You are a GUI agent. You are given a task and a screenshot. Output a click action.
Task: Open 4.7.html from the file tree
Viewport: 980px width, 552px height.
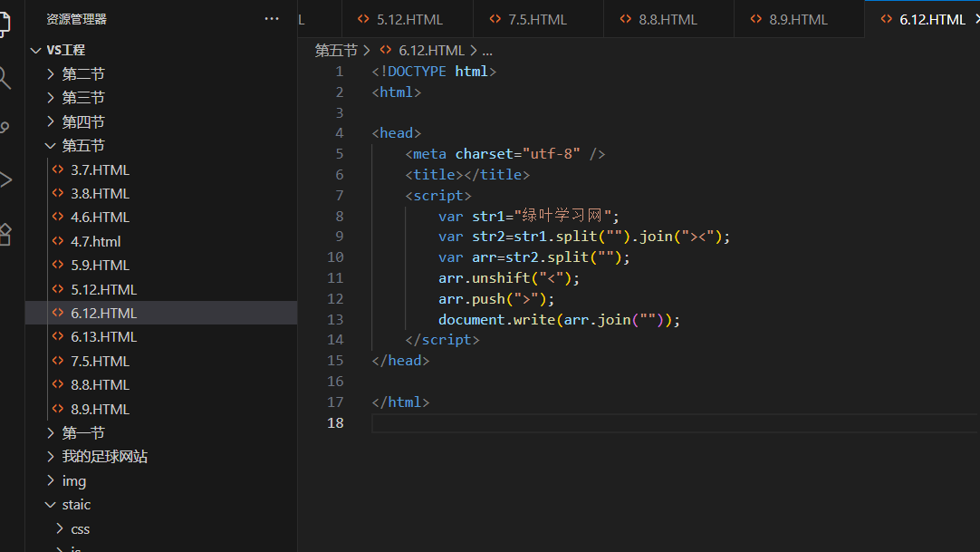point(161,241)
